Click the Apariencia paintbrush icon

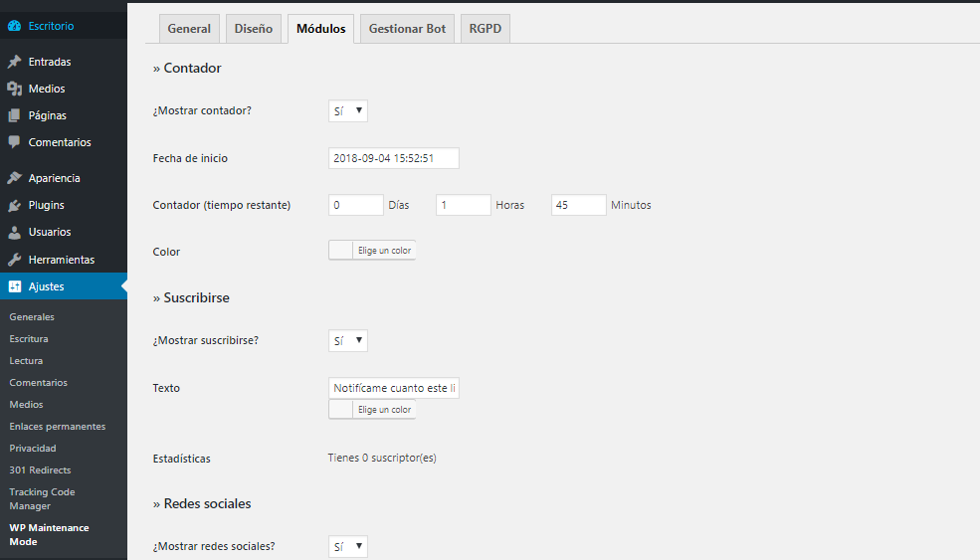pyautogui.click(x=14, y=178)
